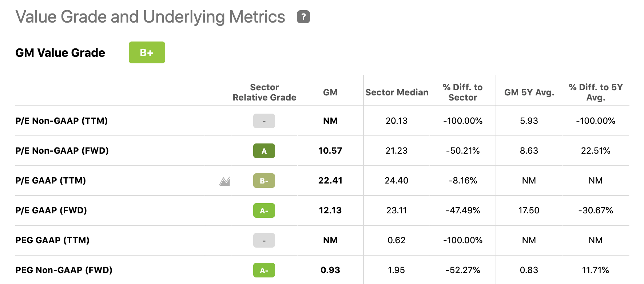Image resolution: width=644 pixels, height=284 pixels.
Task: Click the A grade badge for P/E Non-GAAP (FWD)
Action: coord(264,151)
